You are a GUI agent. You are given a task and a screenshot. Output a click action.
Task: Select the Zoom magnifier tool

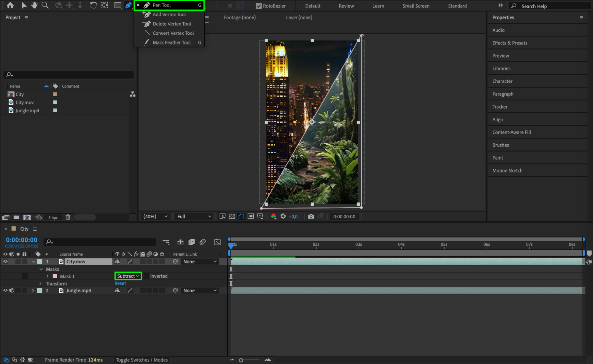click(45, 5)
